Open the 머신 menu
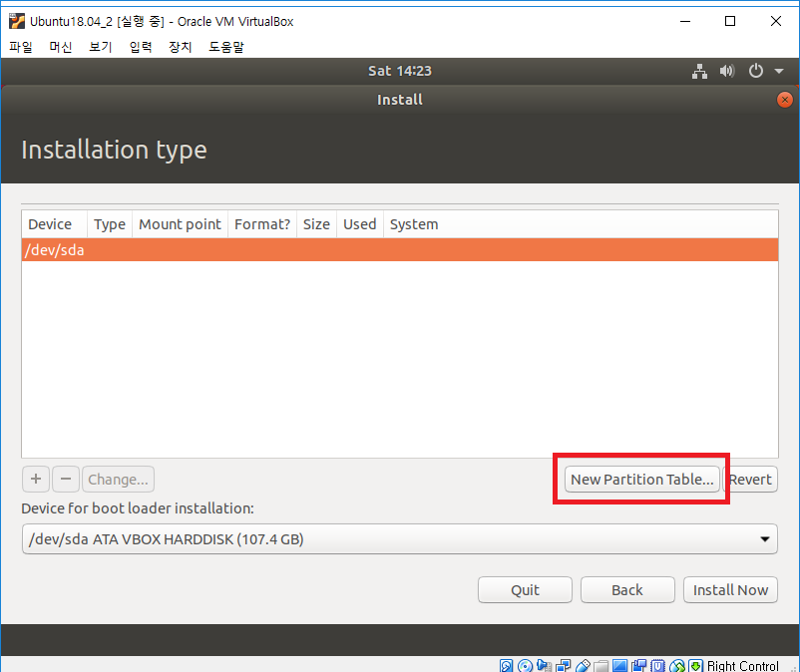The height and width of the screenshot is (672, 800). pos(61,47)
